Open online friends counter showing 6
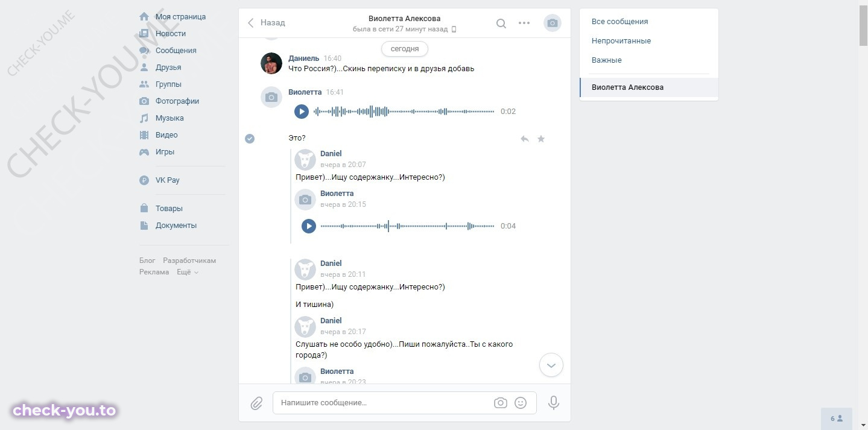 [x=837, y=419]
